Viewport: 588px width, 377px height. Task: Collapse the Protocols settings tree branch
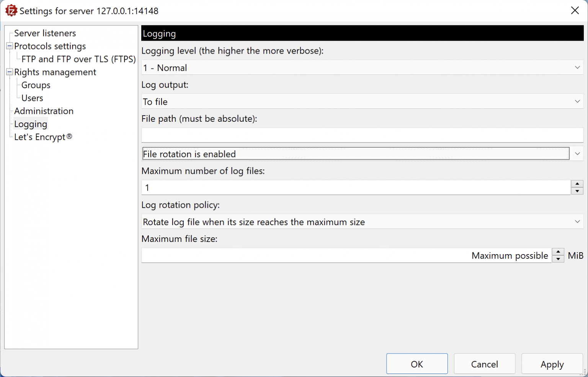pos(9,46)
